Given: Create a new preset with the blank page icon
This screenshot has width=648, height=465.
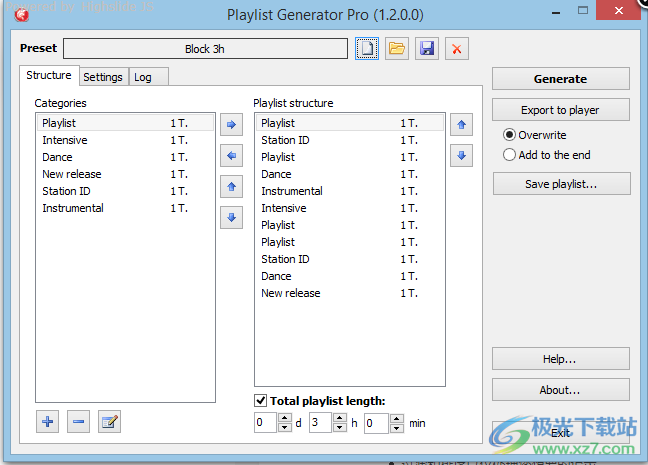Looking at the screenshot, I should pos(367,49).
